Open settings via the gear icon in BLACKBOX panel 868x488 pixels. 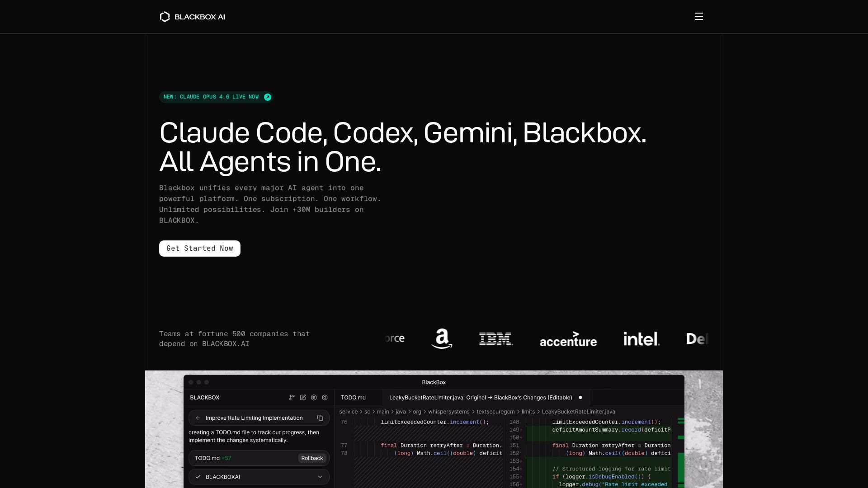(325, 397)
